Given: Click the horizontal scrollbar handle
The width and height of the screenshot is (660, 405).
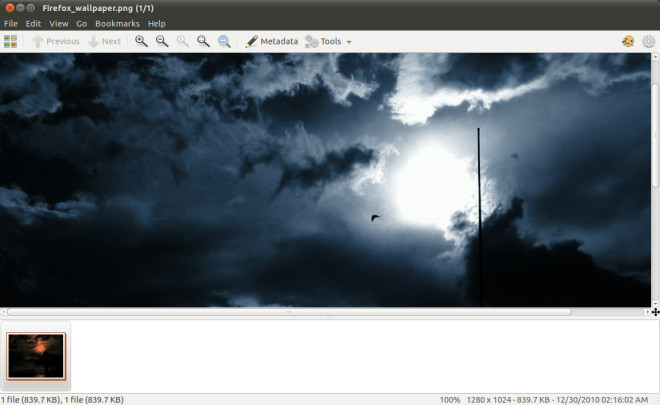Looking at the screenshot, I should [289, 312].
